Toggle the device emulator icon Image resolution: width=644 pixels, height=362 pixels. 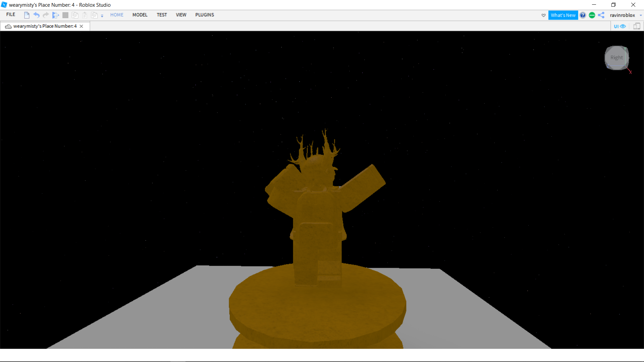[x=637, y=26]
